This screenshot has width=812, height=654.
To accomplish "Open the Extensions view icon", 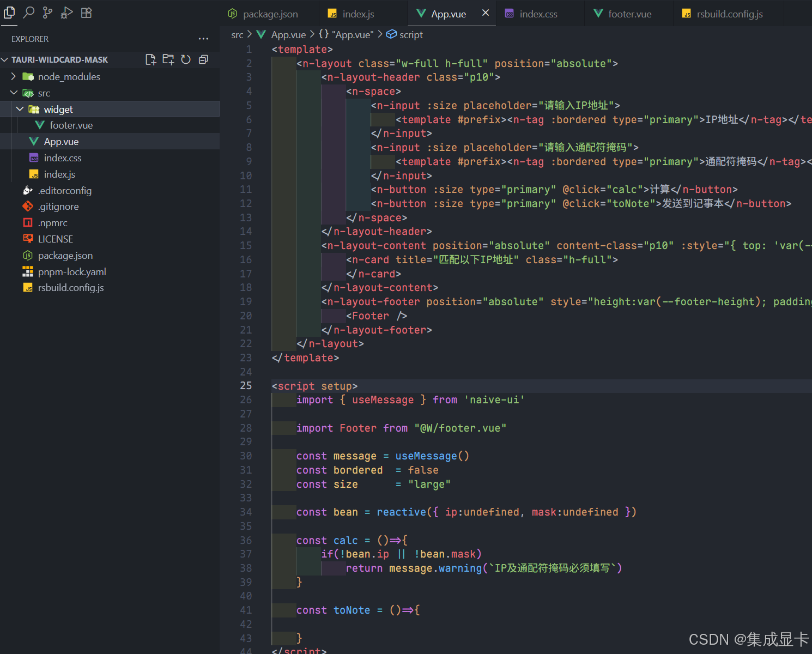I will pos(86,13).
